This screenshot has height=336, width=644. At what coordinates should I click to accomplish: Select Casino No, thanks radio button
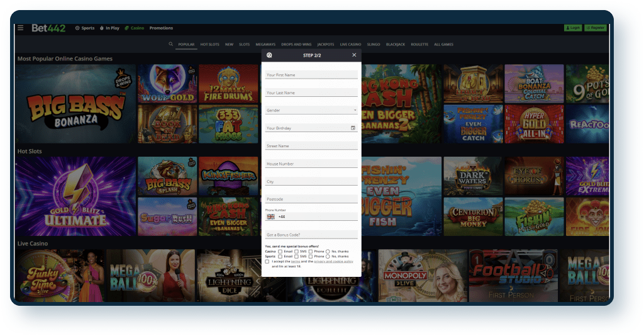pos(328,252)
